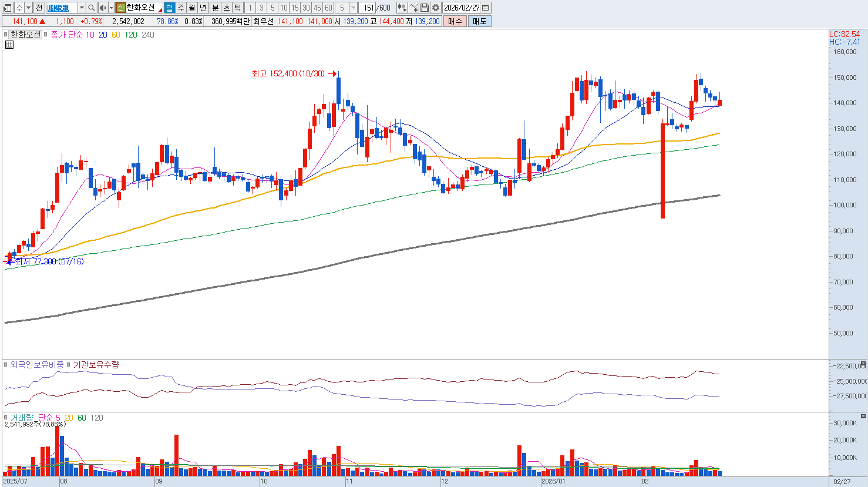
Task: Open the stock code history dropdown
Action: coord(82,8)
